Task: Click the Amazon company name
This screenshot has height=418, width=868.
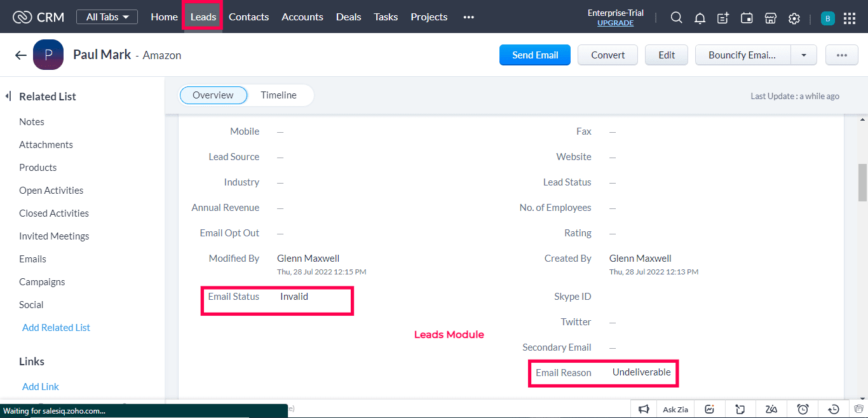Action: (x=162, y=55)
